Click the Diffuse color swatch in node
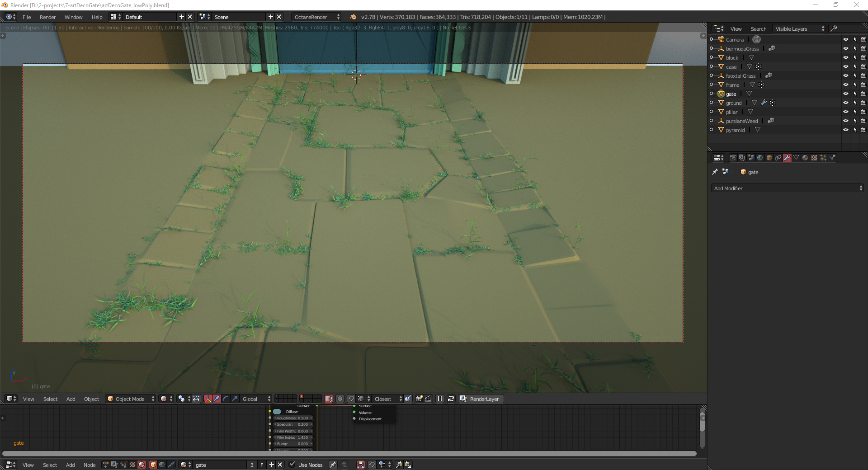The width and height of the screenshot is (868, 470). [277, 411]
